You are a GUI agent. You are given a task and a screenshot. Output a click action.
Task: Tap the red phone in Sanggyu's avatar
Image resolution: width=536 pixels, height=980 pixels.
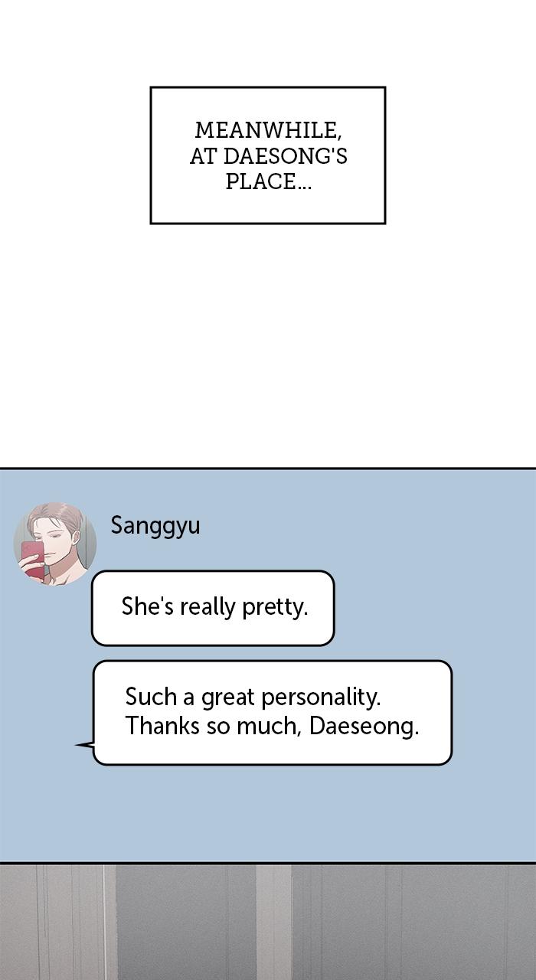[x=32, y=559]
